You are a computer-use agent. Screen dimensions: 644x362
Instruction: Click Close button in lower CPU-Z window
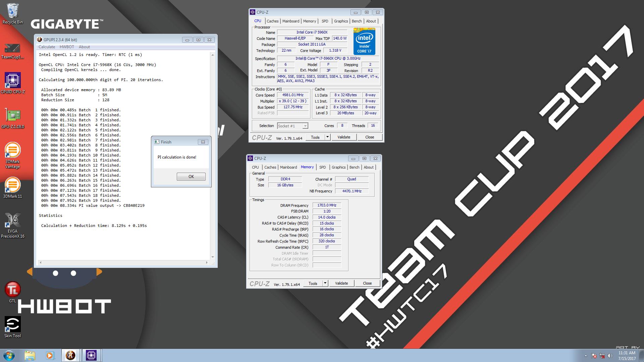[367, 283]
